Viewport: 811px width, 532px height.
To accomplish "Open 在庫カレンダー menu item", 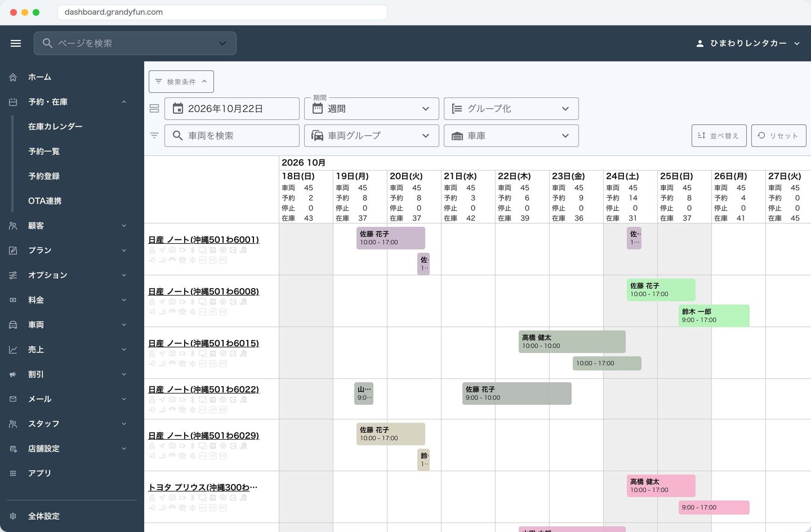I will tap(55, 127).
